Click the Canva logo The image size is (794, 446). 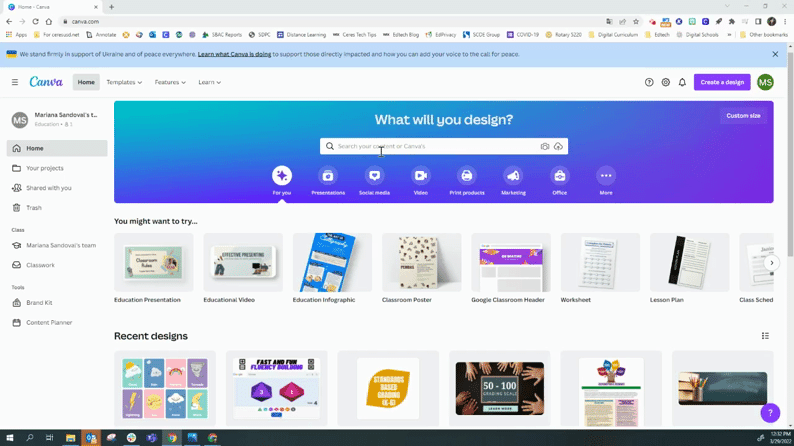(46, 82)
